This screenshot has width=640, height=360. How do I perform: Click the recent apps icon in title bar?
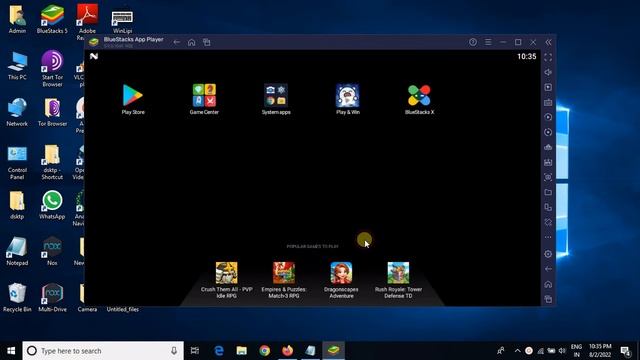coord(207,42)
